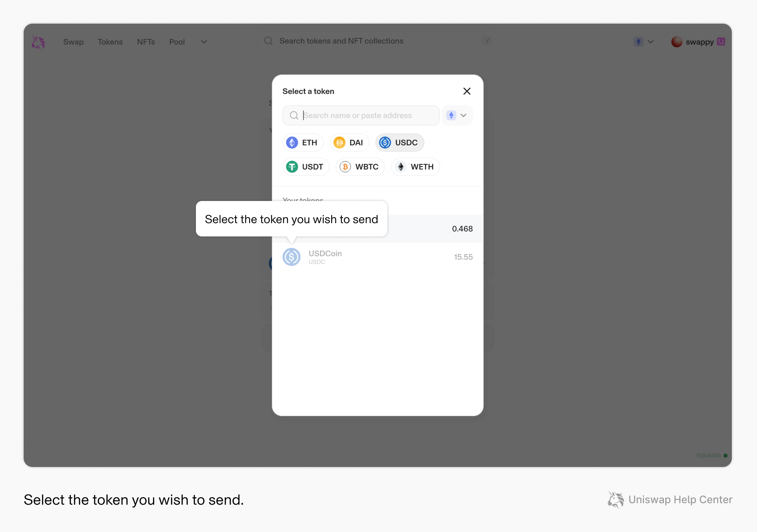The image size is (757, 532).
Task: Select the USDT quick token chip
Action: point(306,167)
